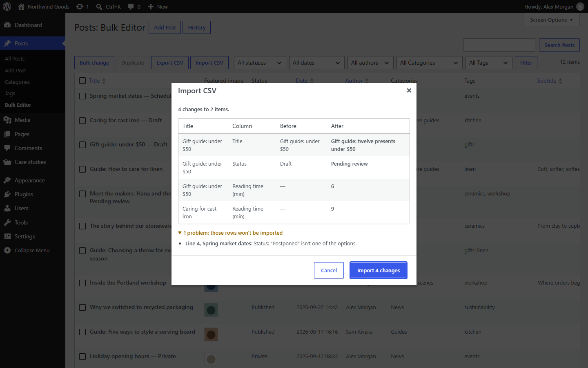Open All Posts in the sidebar submenu
Image resolution: width=588 pixels, height=368 pixels.
tap(15, 58)
